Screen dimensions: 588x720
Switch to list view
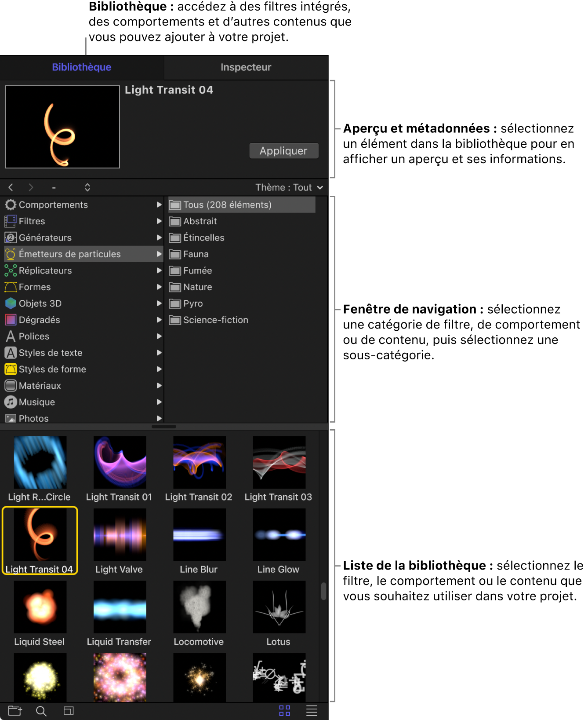coord(312,711)
